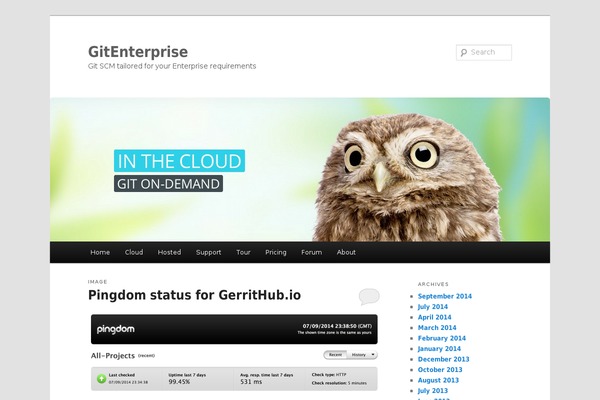Open the Cloud menu item
Image resolution: width=600 pixels, height=400 pixels.
click(134, 252)
